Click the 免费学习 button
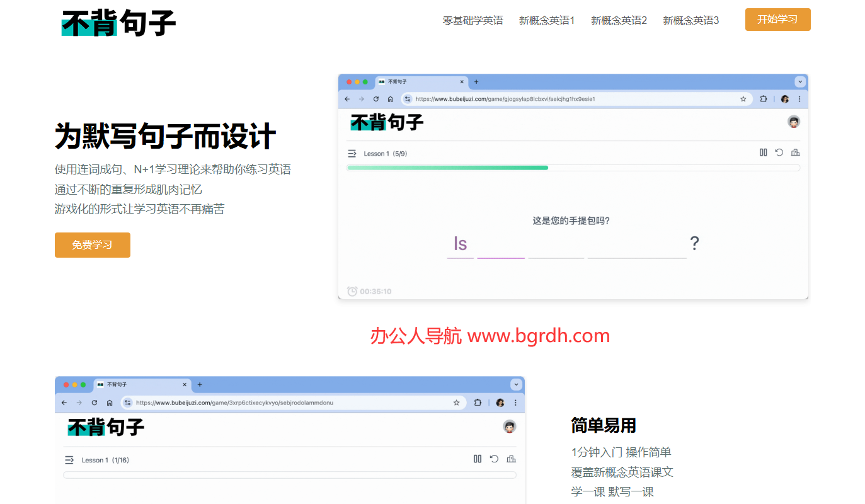 click(x=93, y=245)
